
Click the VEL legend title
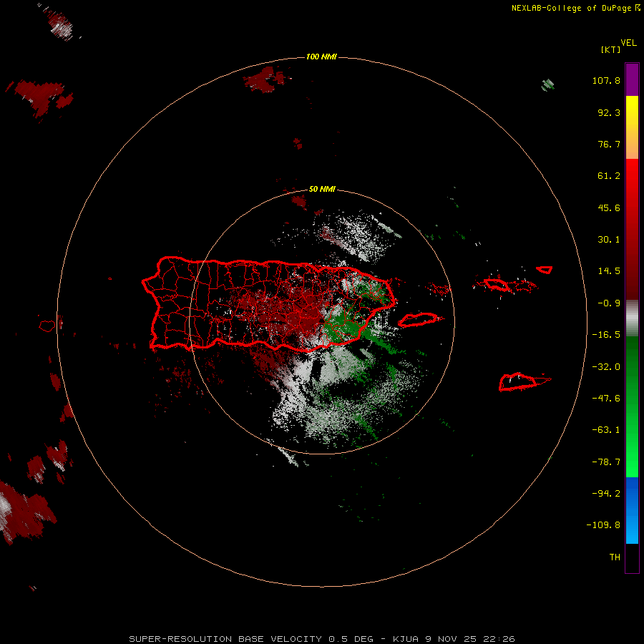coord(628,43)
